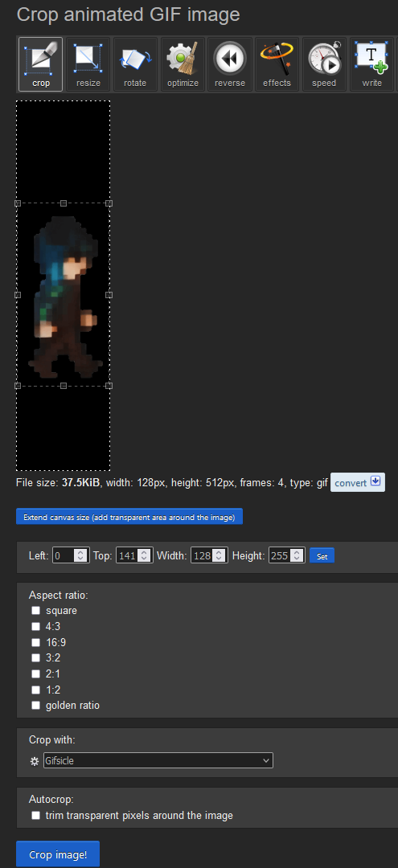Image resolution: width=398 pixels, height=868 pixels.
Task: Open the reverse tool
Action: 230,63
